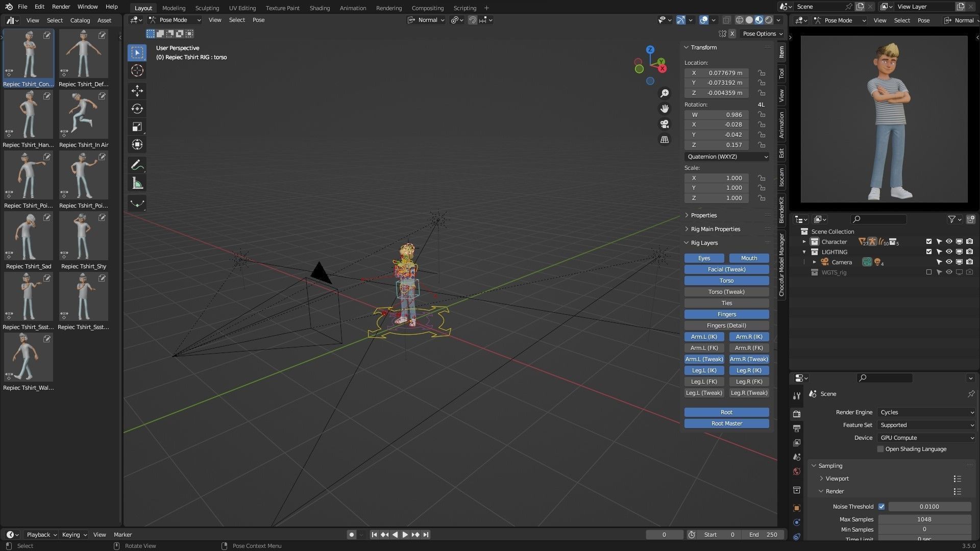Hide the Character collection in viewport
This screenshot has width=980, height=551.
point(949,242)
